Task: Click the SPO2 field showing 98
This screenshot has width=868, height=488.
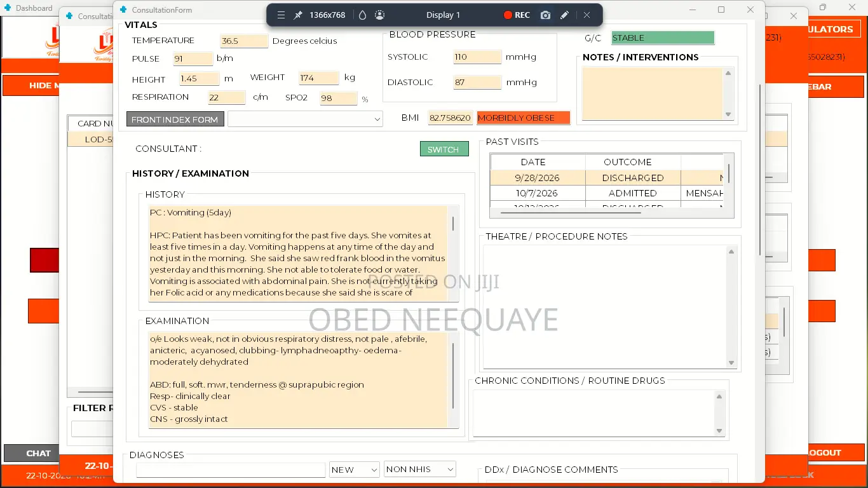Action: tap(339, 98)
